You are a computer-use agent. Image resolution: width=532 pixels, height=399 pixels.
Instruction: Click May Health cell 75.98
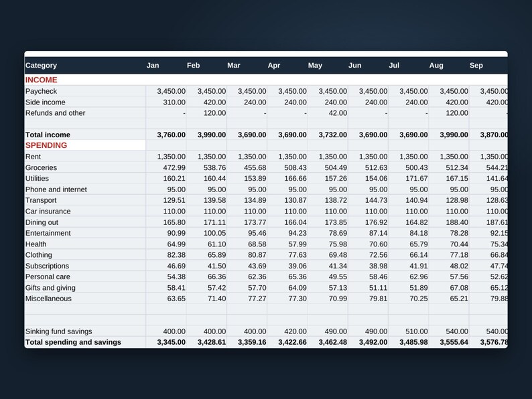click(328, 244)
